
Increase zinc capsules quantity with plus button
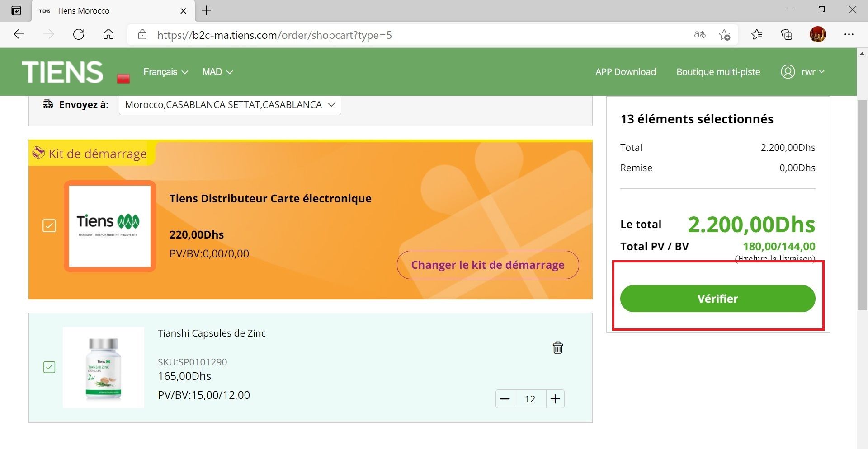[555, 399]
